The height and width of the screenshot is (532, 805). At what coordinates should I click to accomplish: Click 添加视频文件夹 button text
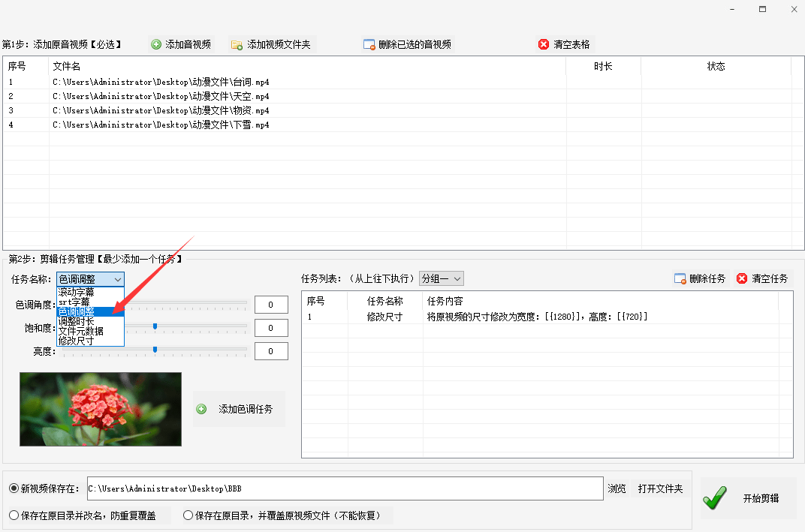[x=279, y=44]
